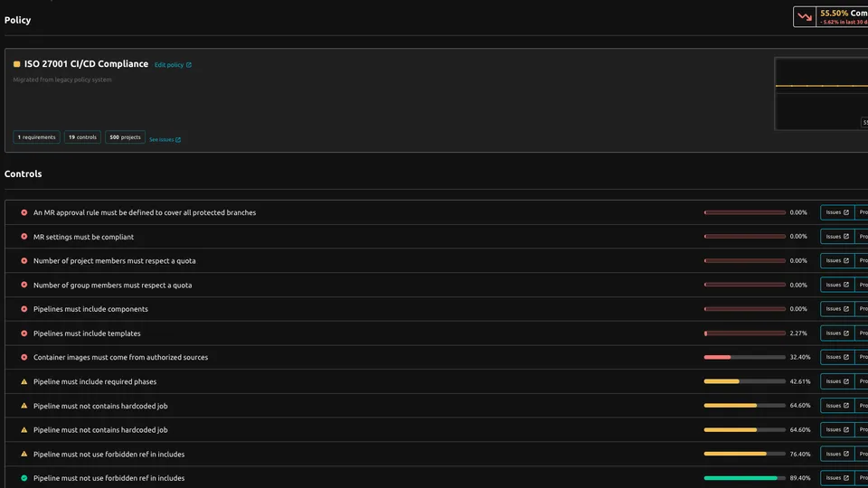Image resolution: width=868 pixels, height=488 pixels.
Task: Click the red status icon for group members quota control
Action: [24, 285]
